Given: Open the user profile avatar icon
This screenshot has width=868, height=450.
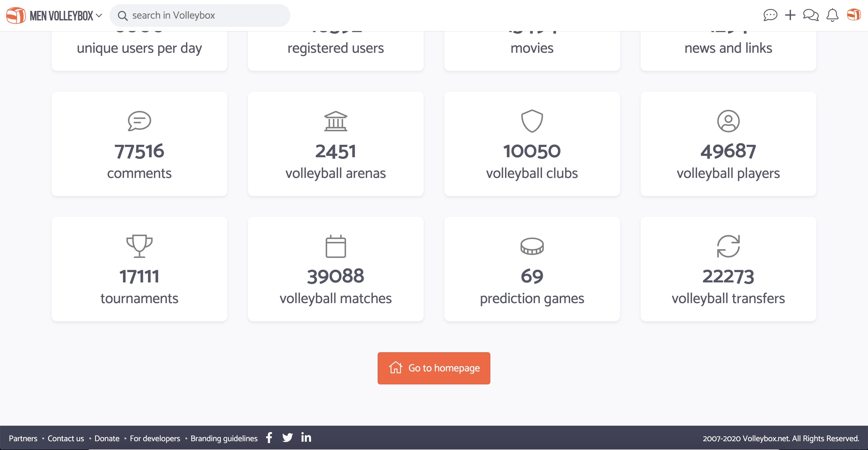Looking at the screenshot, I should 854,15.
